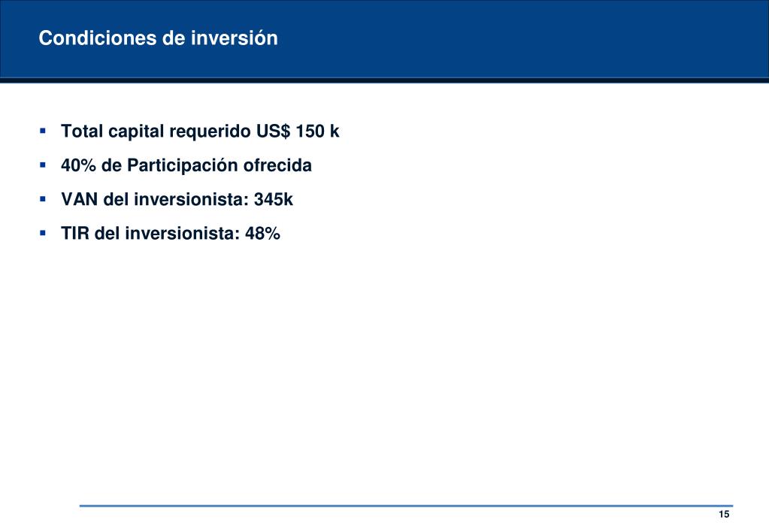The width and height of the screenshot is (769, 532).
Task: Click the word 'TIR'
Action: 75,234
